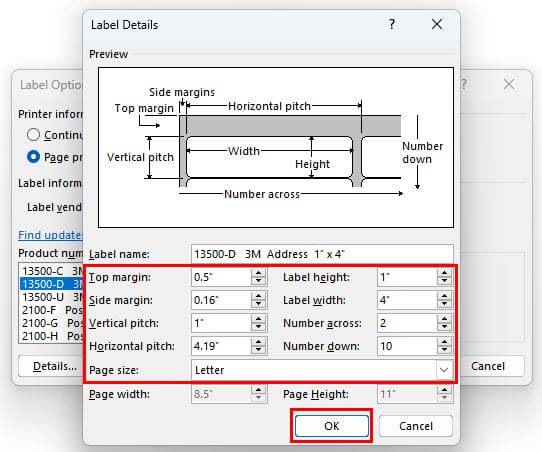Click the label layout preview diagram
The height and width of the screenshot is (452, 542).
coord(276,148)
